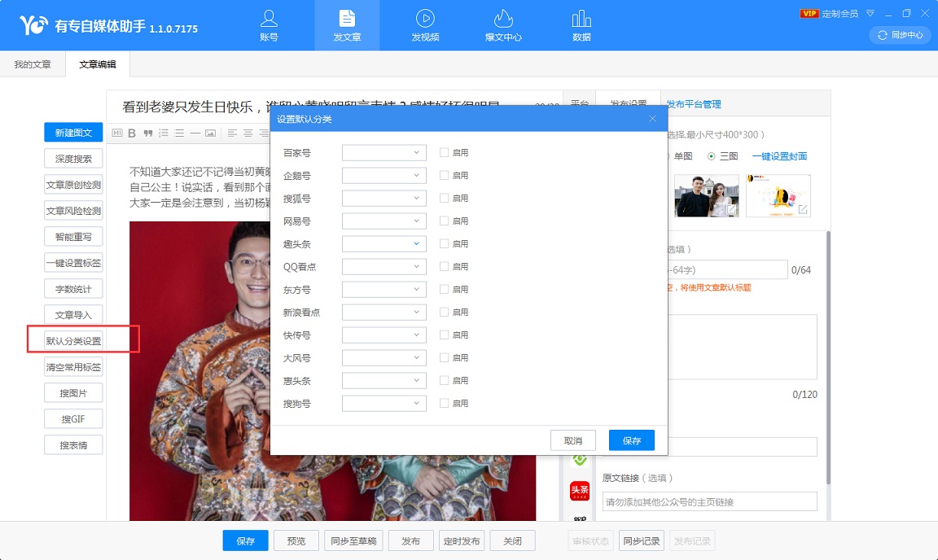Click the 一键设置封面 link
Image resolution: width=938 pixels, height=560 pixels.
pyautogui.click(x=779, y=156)
